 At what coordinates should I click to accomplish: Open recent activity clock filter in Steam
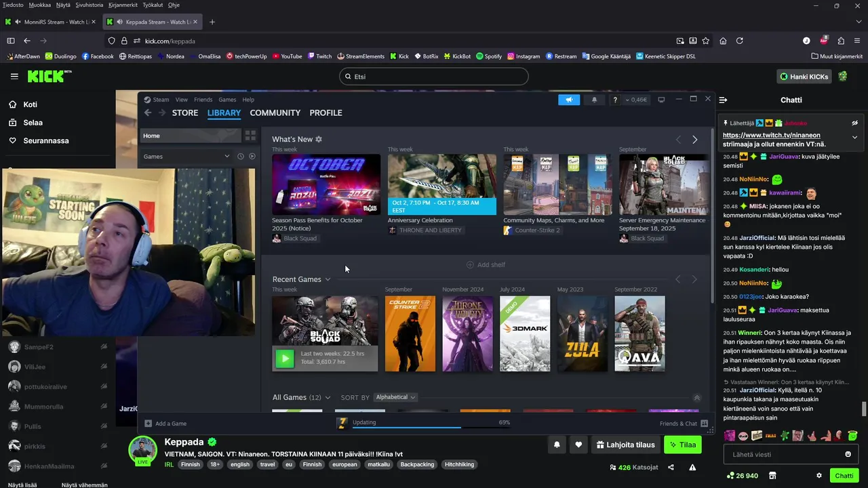[240, 156]
